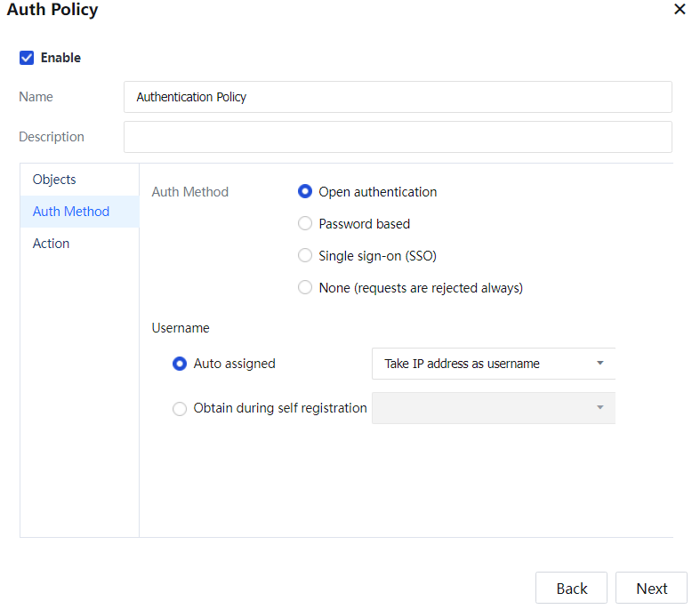Close the Auth Policy dialog

(x=680, y=10)
